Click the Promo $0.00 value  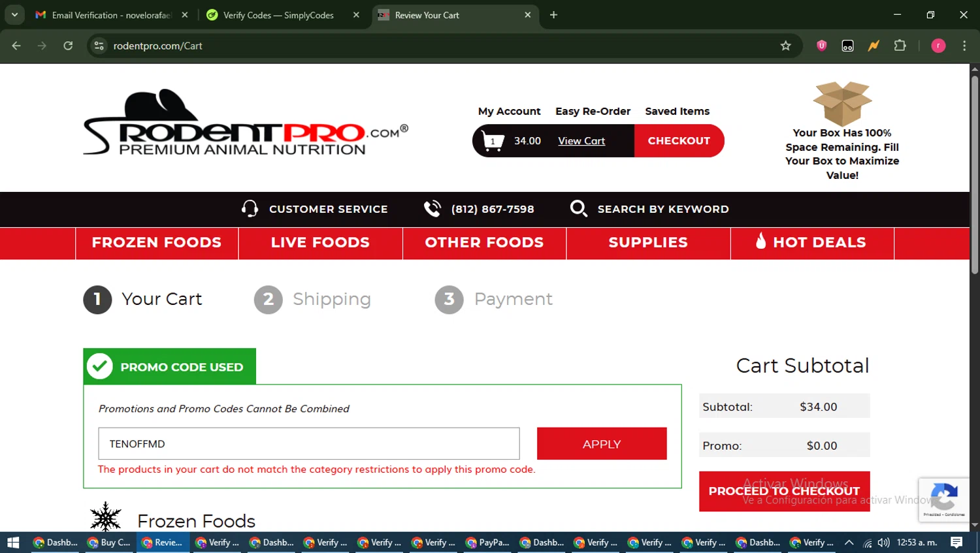tap(821, 446)
